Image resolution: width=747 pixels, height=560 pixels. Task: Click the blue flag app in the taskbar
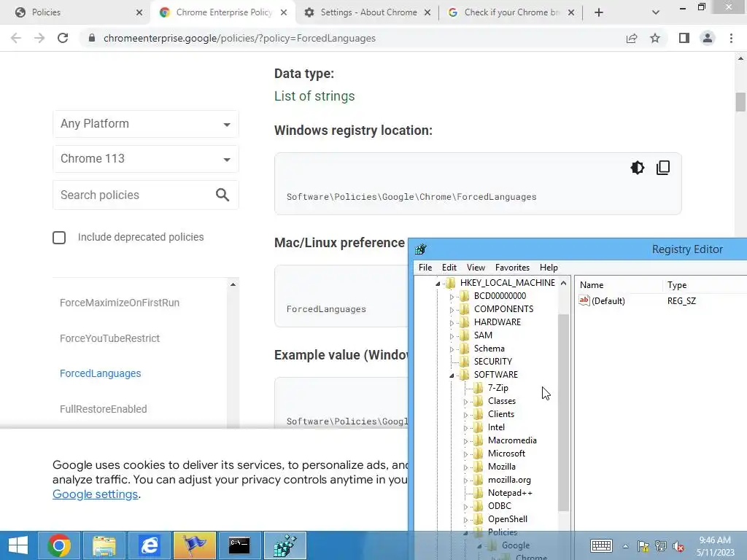194,545
